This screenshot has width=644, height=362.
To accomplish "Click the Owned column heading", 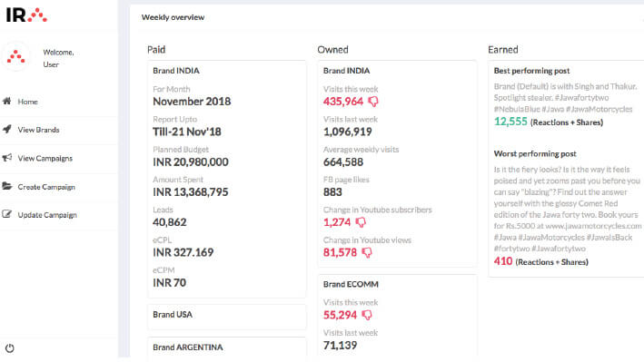I will coord(332,50).
